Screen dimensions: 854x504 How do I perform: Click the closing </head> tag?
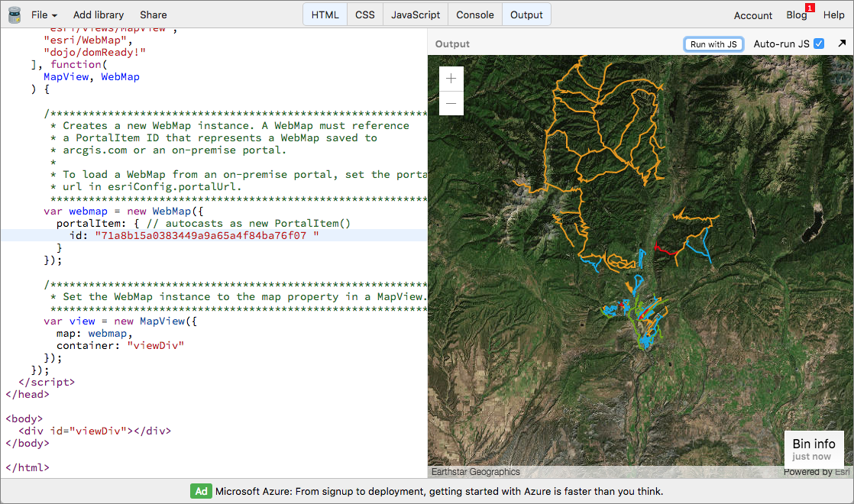click(x=27, y=395)
